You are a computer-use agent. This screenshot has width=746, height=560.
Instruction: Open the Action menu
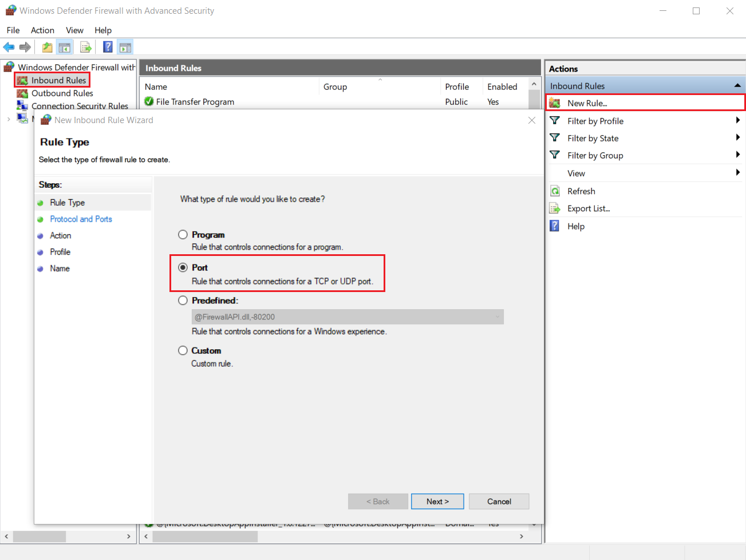coord(42,30)
